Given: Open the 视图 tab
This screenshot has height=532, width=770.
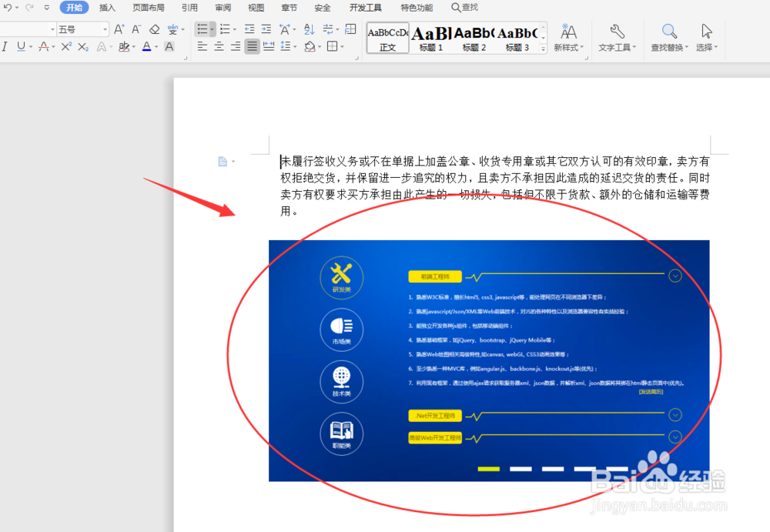Looking at the screenshot, I should 256,8.
